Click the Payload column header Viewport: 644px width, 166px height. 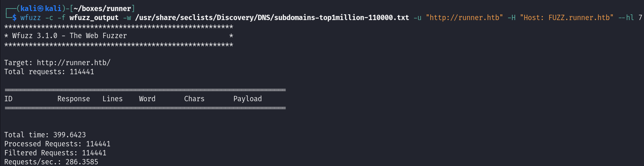[248, 99]
